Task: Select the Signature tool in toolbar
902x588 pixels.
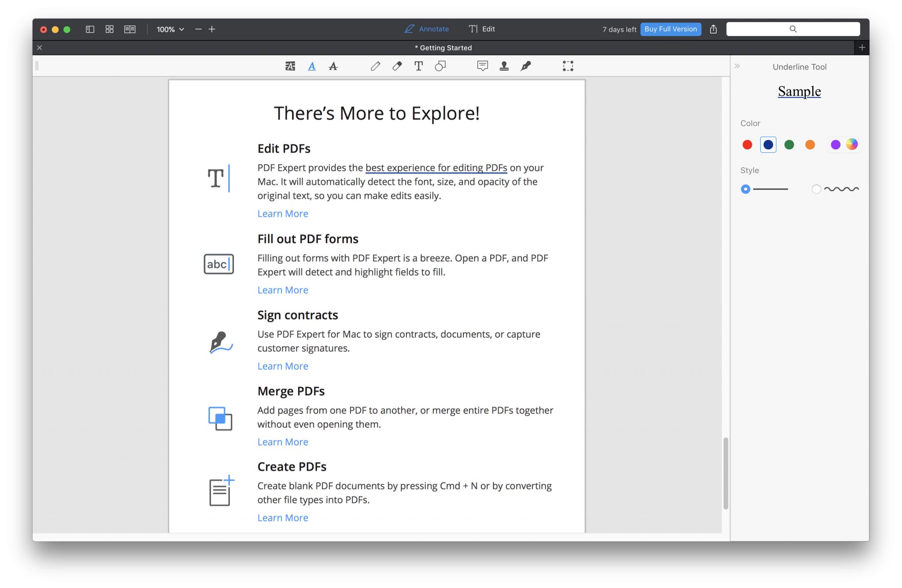Action: coord(526,65)
